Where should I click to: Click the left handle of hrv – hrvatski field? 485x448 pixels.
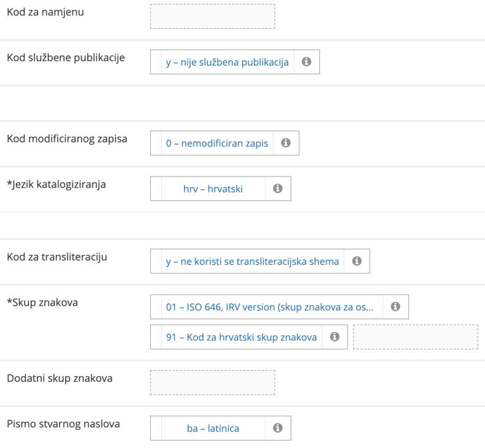(156, 189)
